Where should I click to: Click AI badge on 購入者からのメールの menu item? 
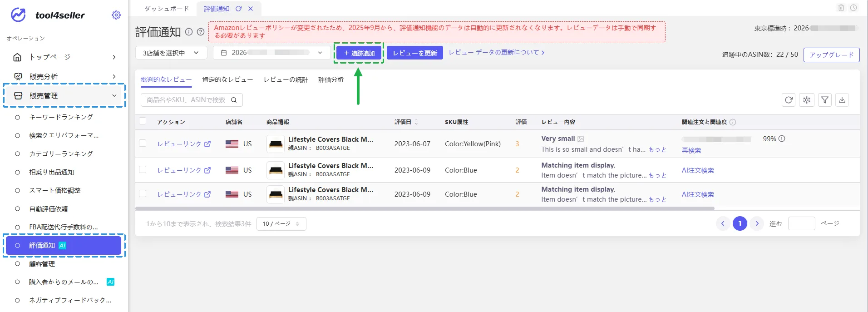tap(110, 282)
